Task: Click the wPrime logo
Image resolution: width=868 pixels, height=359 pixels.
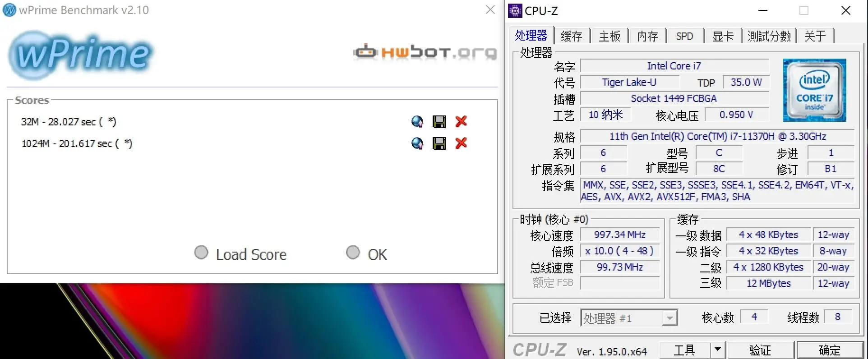Action: (81, 55)
